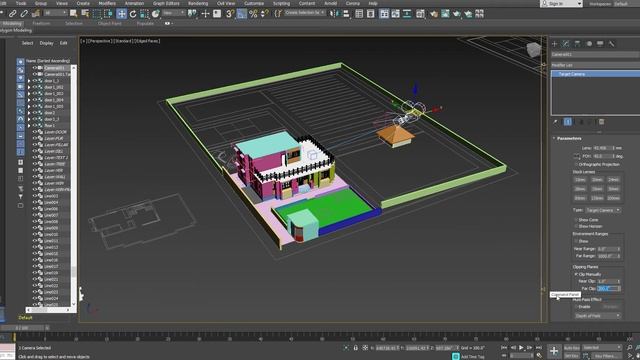640x360 pixels.
Task: Open the Create Selection Set dropdown
Action: (x=305, y=13)
